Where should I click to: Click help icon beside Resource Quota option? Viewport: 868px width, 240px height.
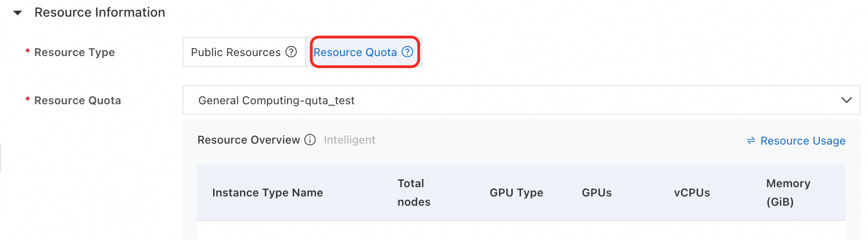tap(407, 52)
